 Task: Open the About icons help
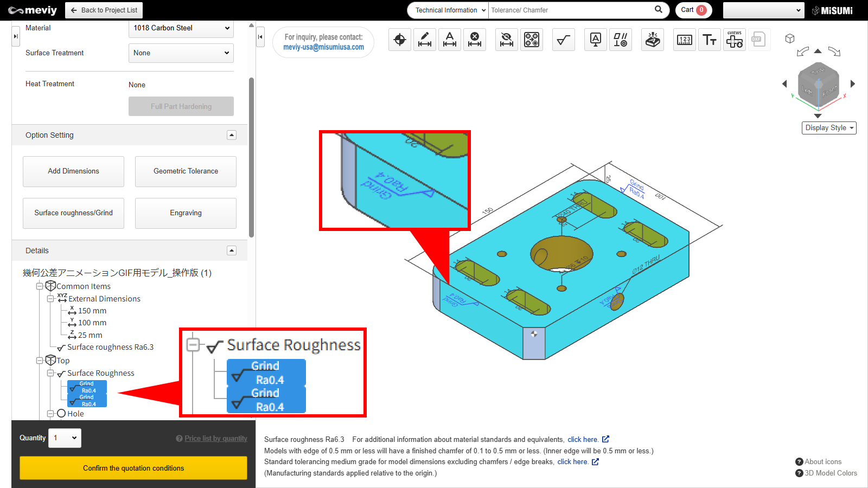(x=819, y=462)
